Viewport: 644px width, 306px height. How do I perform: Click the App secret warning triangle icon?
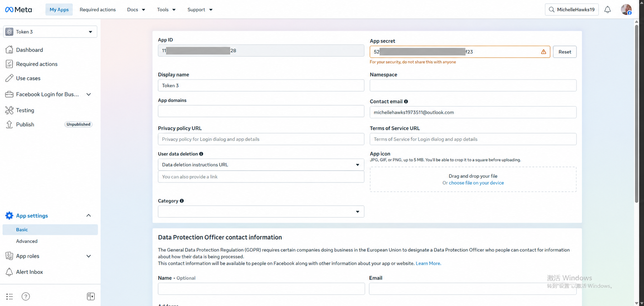544,52
